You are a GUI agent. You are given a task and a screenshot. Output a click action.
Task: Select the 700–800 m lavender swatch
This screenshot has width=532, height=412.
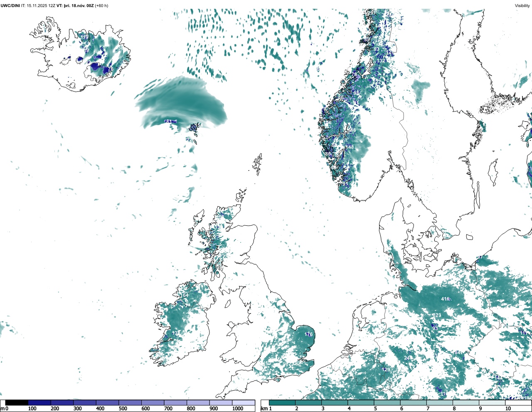pyautogui.click(x=175, y=402)
